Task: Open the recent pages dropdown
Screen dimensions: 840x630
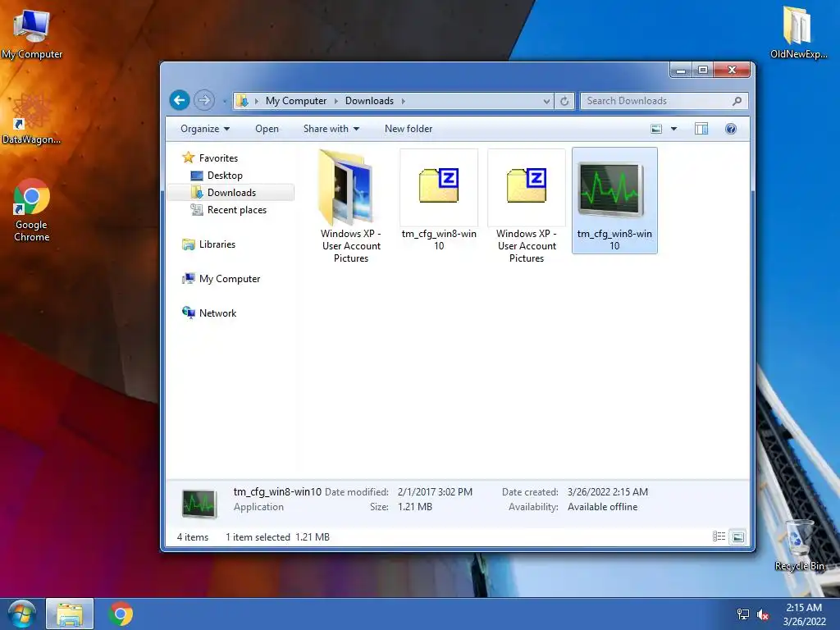Action: [224, 101]
